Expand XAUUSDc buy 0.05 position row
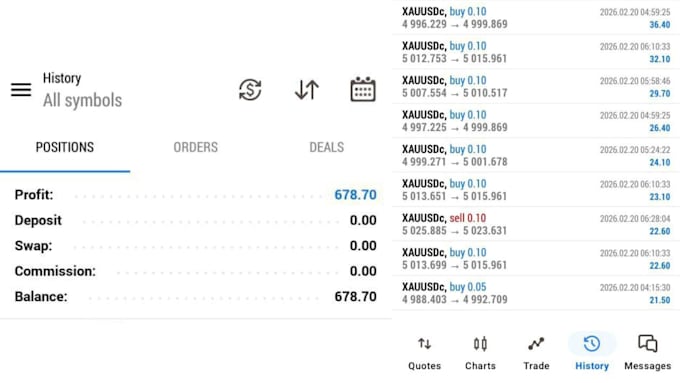 coord(536,293)
